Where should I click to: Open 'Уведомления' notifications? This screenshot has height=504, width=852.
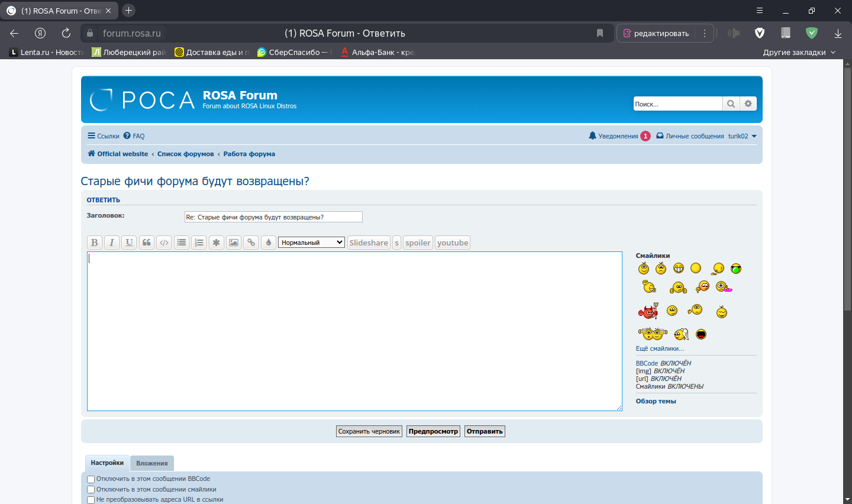coord(619,136)
